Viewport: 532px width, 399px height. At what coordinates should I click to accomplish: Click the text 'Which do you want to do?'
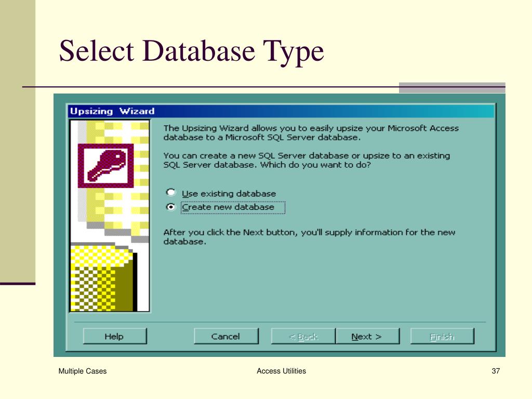315,165
